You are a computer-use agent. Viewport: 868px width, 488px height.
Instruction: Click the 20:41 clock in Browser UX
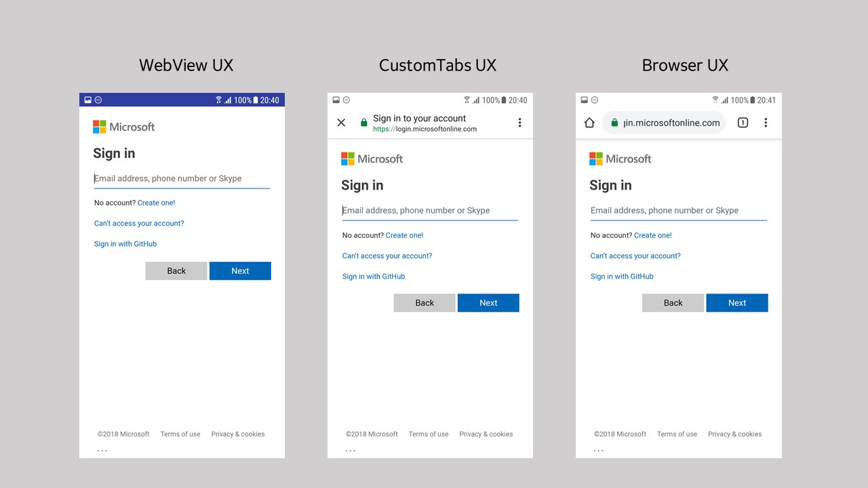[766, 100]
